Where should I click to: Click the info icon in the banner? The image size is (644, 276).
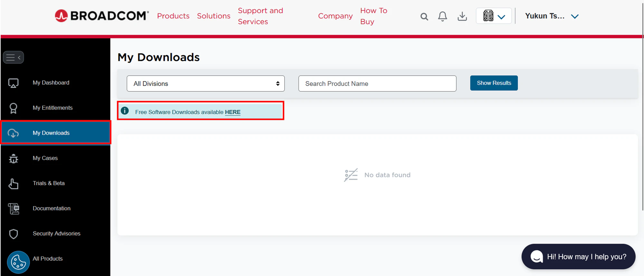125,111
